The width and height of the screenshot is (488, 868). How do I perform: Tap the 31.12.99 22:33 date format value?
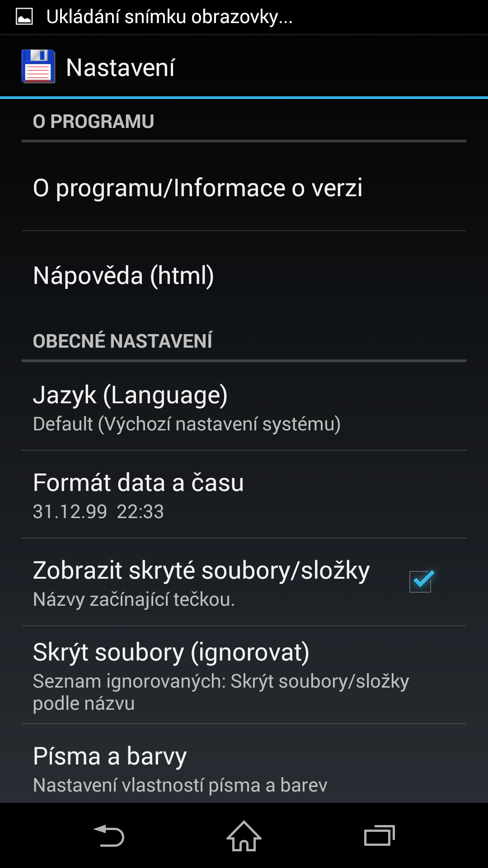point(99,512)
